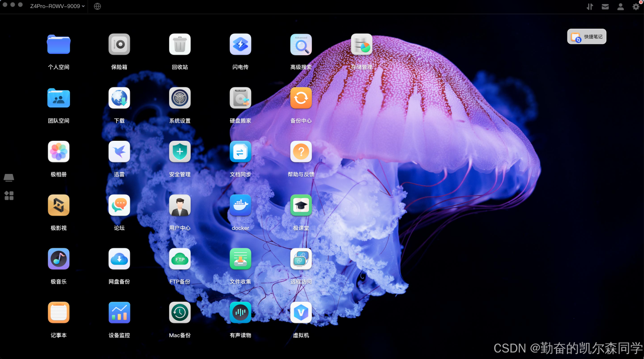Launch 迅雷 download app
644x359 pixels.
point(119,151)
